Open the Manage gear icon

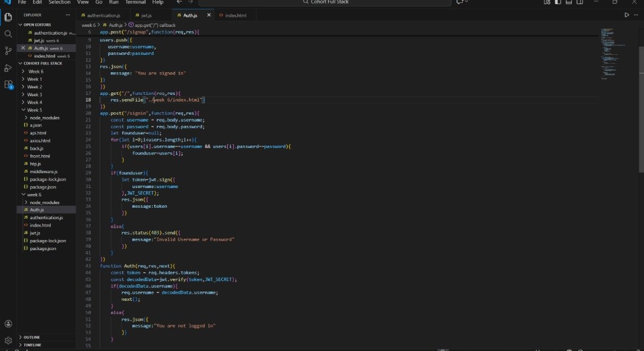point(8,340)
